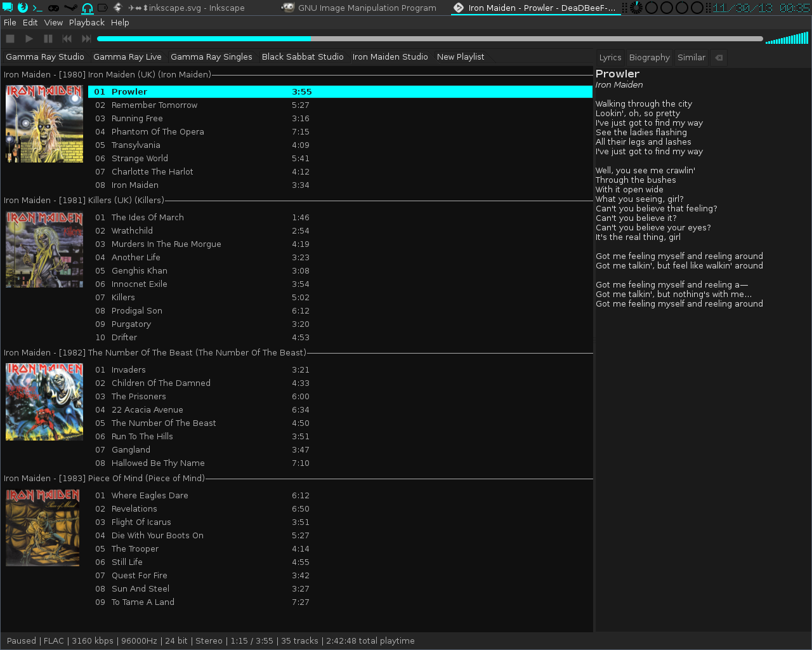Click the chat launcher icon in panel
812x650 pixels.
point(7,8)
